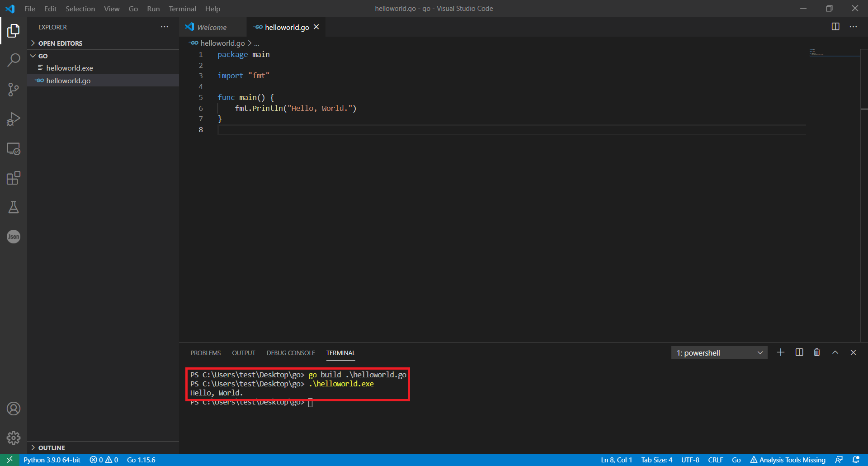Viewport: 868px width, 466px height.
Task: Open the Extensions view
Action: tap(14, 178)
